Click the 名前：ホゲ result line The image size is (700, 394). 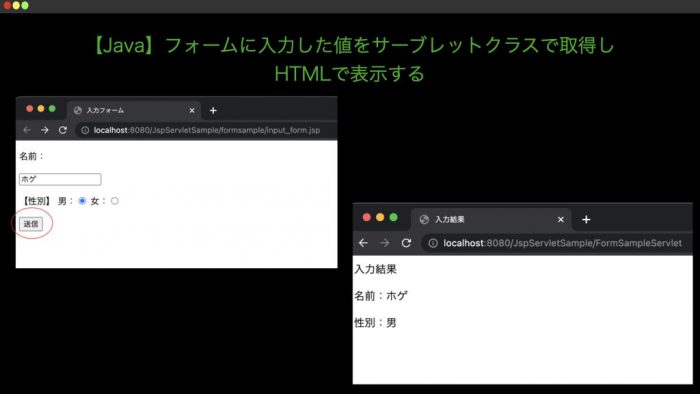(x=381, y=295)
